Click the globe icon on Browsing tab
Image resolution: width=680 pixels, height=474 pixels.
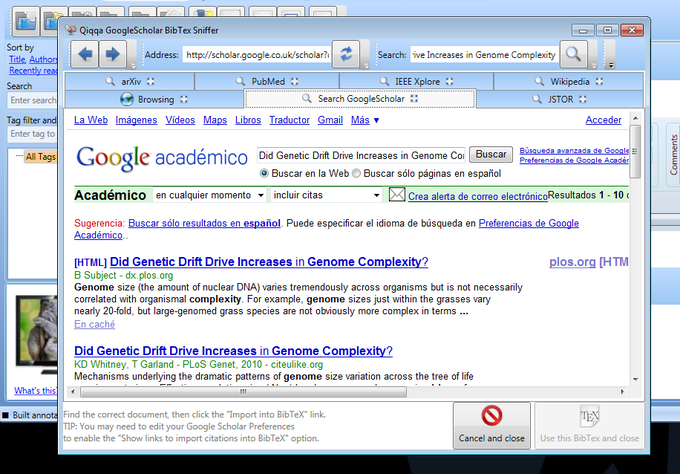pyautogui.click(x=127, y=99)
